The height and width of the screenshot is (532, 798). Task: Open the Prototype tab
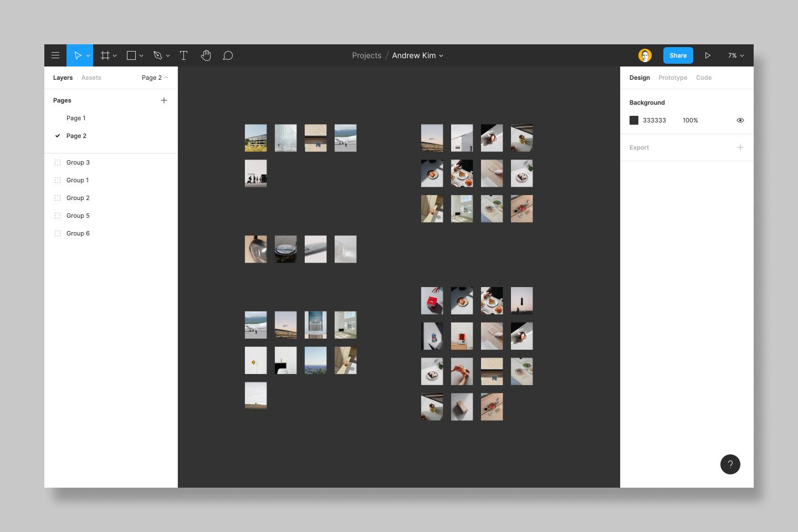pyautogui.click(x=672, y=78)
